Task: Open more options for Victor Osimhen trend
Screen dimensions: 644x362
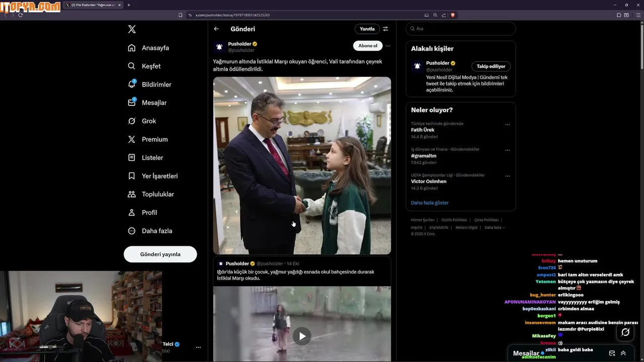Action: click(507, 176)
